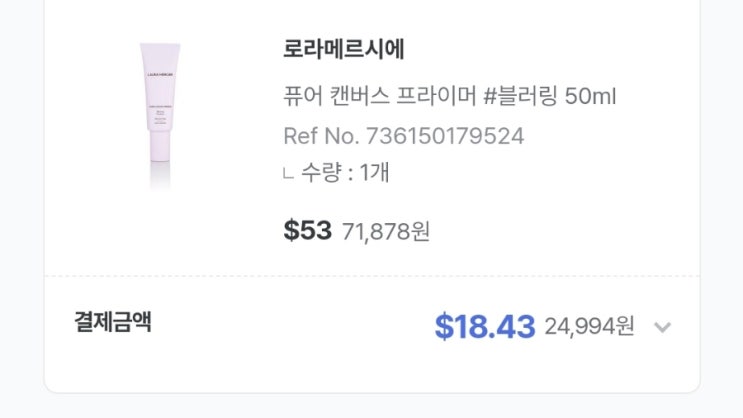Click the $53 dollar price
This screenshot has width=743, height=418.
(307, 231)
